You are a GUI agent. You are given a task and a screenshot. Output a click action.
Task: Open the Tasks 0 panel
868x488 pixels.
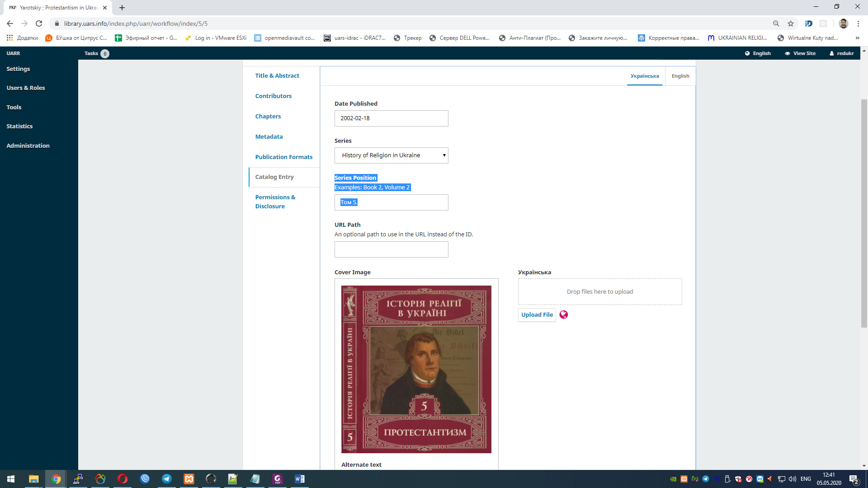[x=96, y=53]
